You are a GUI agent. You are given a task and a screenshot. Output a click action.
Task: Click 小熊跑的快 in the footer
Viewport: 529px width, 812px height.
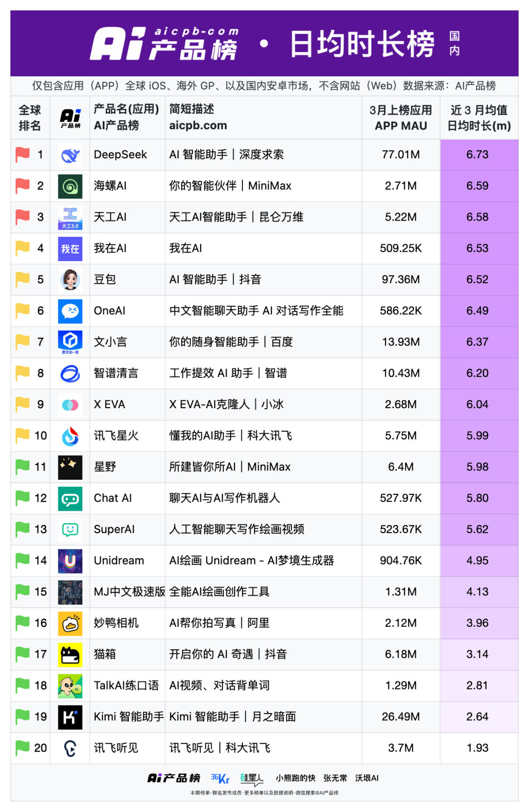pos(295,778)
